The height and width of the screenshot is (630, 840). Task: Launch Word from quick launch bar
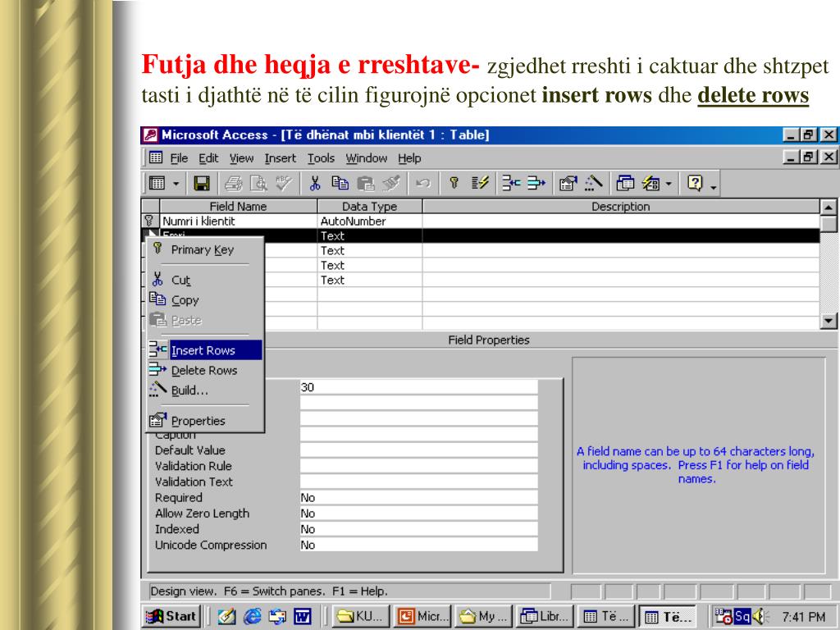pyautogui.click(x=302, y=617)
